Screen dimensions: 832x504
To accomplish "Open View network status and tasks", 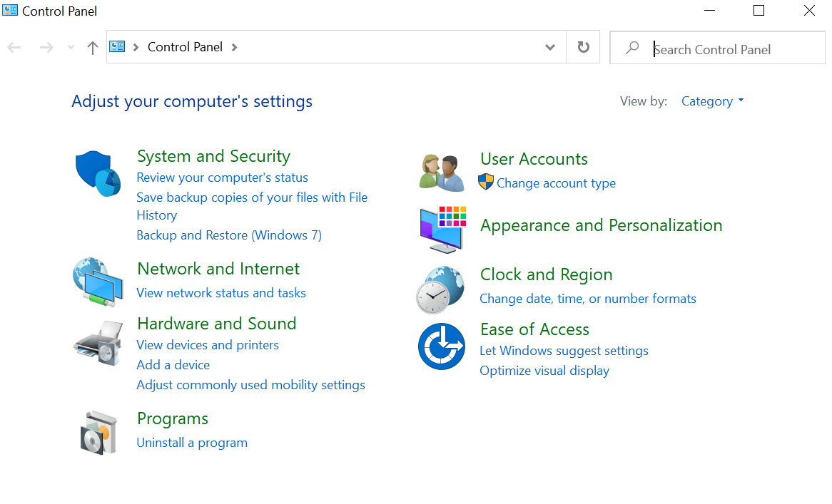I will (221, 293).
